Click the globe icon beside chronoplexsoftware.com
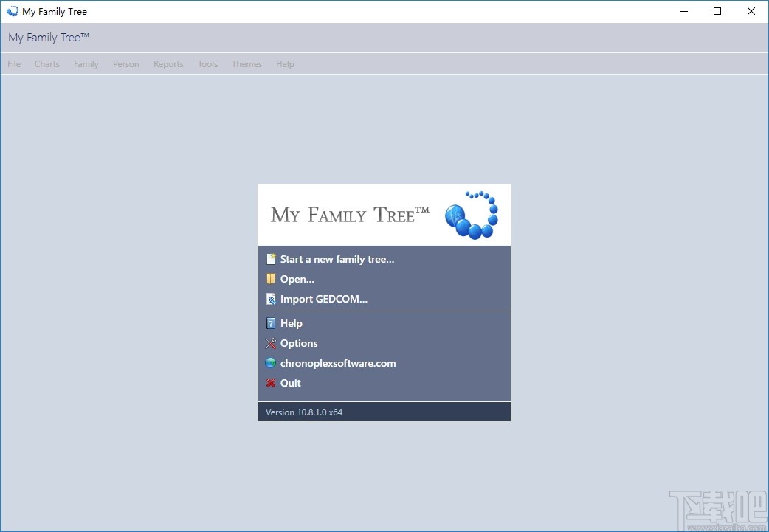This screenshot has height=532, width=769. tap(271, 363)
